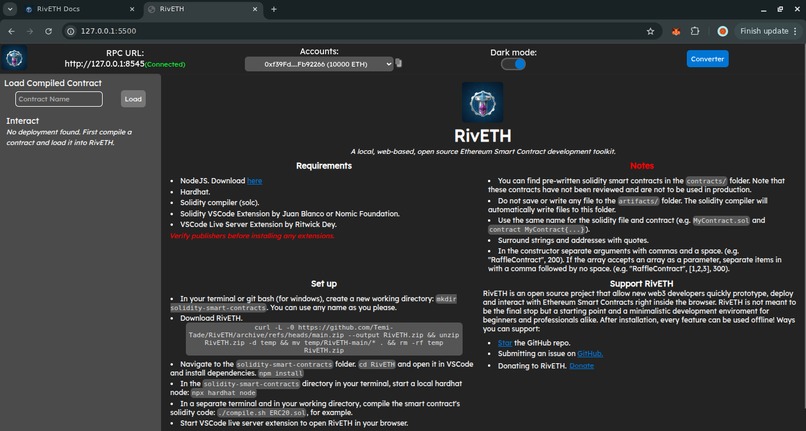Click the 'No deployment found' sidebar message

coord(69,137)
